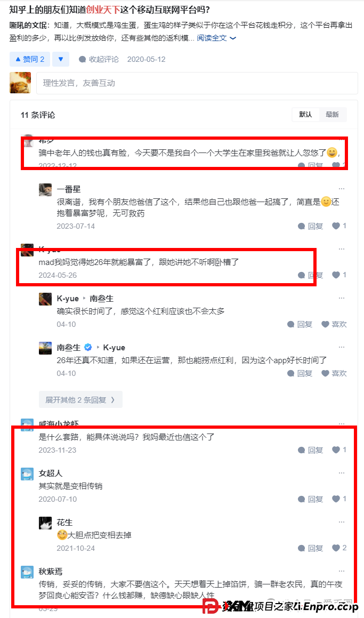Switch comment sorting to 最新 tab
The image size is (364, 618).
pos(332,114)
